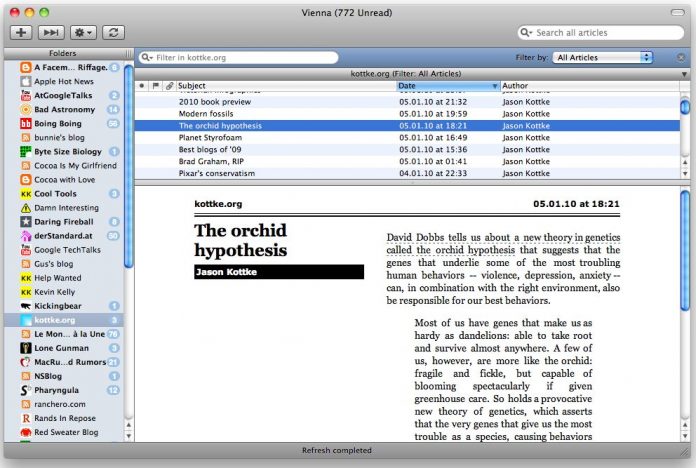Select the 2010 book preview article
The image size is (696, 468).
(x=407, y=102)
